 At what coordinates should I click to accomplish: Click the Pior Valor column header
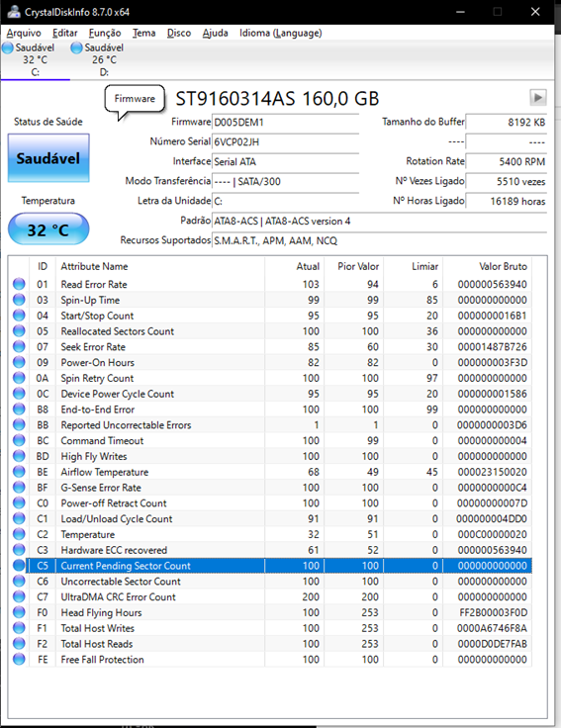click(353, 266)
